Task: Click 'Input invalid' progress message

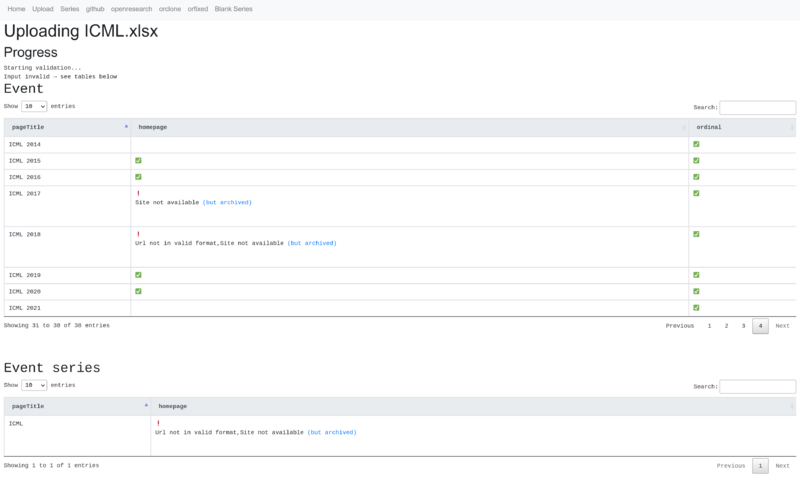Action: pyautogui.click(x=60, y=76)
